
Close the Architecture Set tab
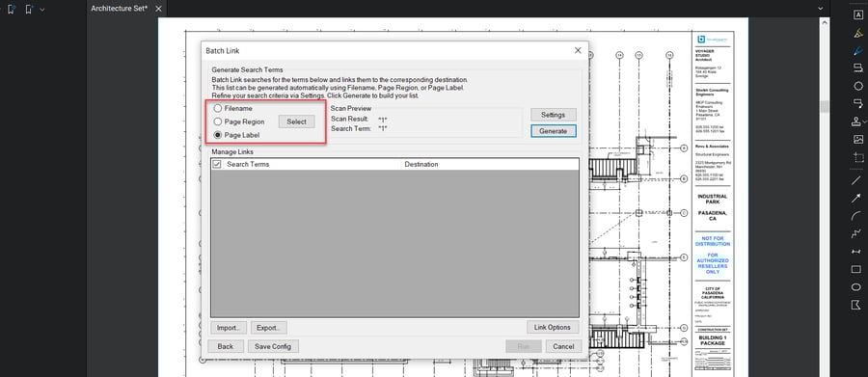click(x=158, y=9)
